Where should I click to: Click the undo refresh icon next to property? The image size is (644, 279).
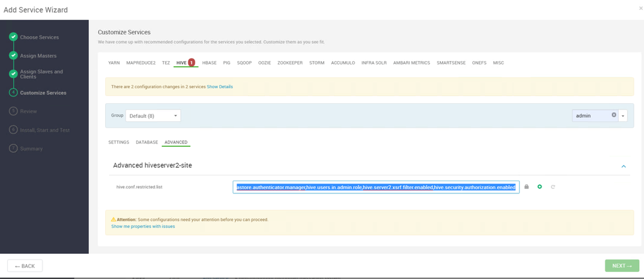(553, 187)
